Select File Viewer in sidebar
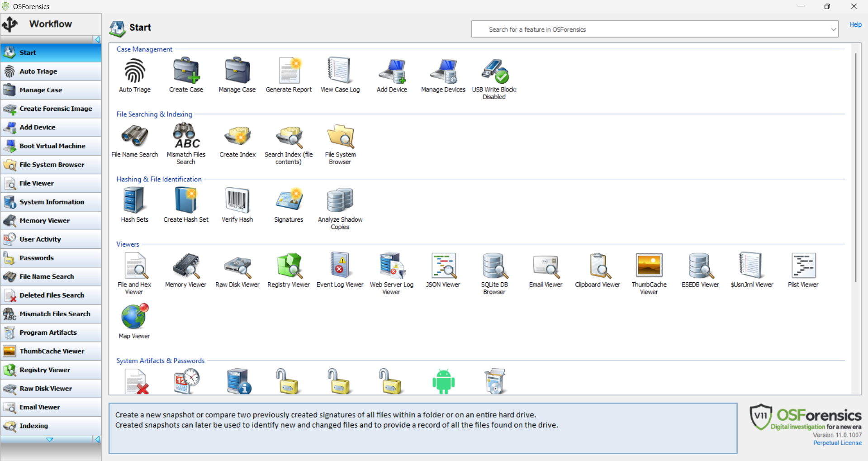Screen dimensions: 868x461 click(51, 183)
